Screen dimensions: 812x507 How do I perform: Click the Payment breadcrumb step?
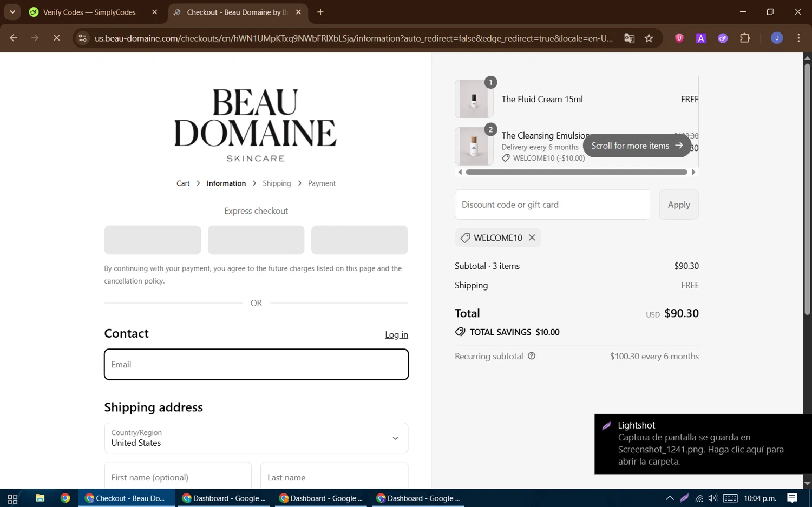322,183
